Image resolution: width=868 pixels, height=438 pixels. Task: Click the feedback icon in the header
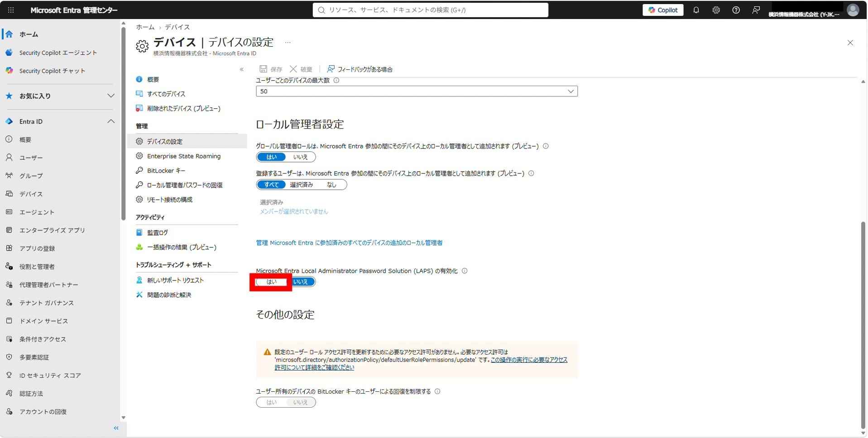click(x=756, y=10)
